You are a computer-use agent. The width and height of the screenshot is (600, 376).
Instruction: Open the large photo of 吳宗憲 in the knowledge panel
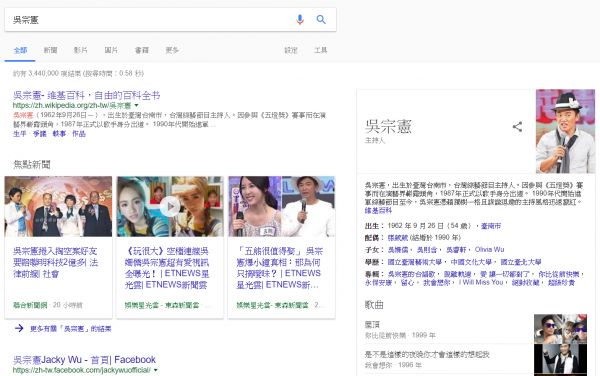click(565, 131)
